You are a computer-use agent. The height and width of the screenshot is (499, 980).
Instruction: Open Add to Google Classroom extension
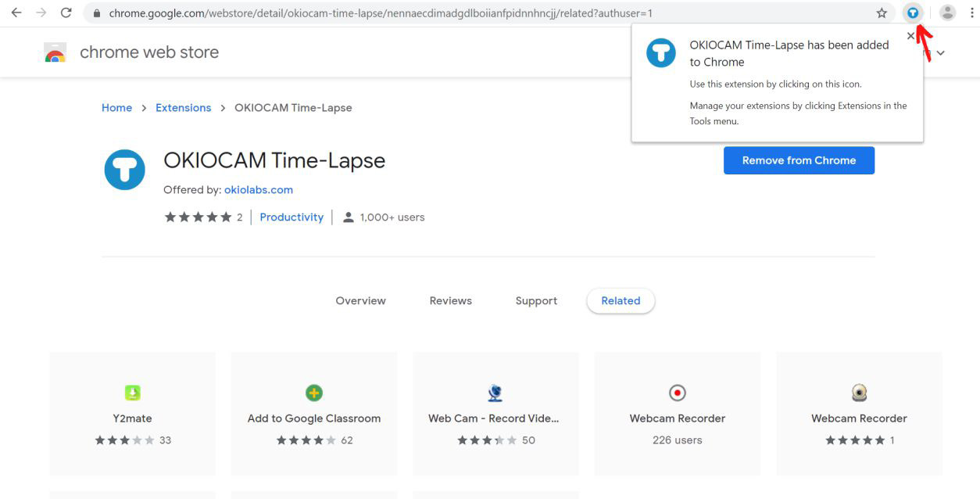click(313, 414)
